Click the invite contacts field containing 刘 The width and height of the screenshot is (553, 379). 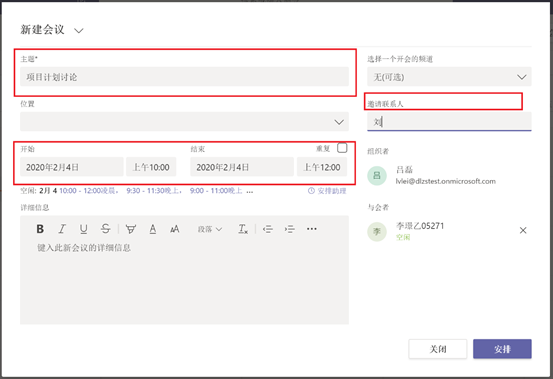[x=449, y=122]
